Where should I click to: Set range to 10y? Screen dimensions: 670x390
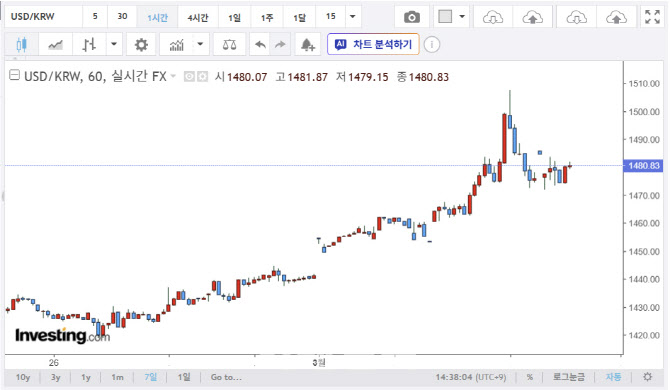tap(23, 377)
